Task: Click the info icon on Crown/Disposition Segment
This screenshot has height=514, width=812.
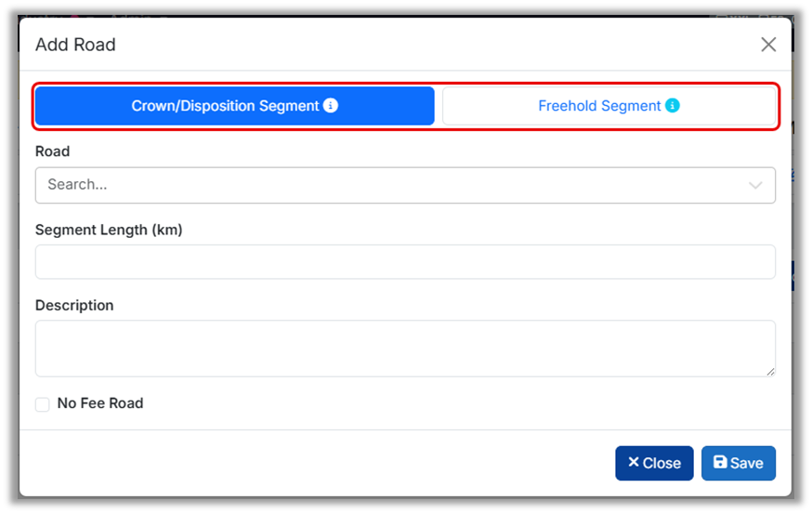Action: point(331,106)
